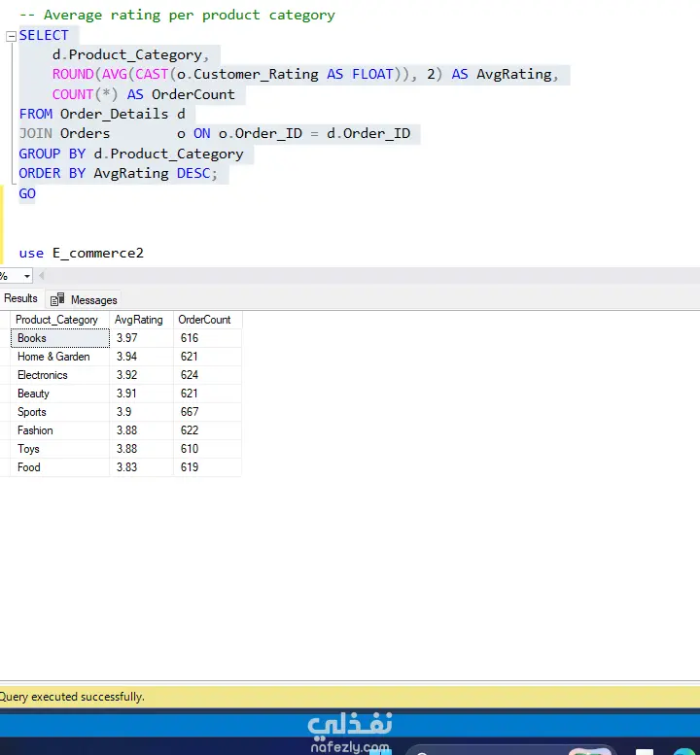This screenshot has height=755, width=700.
Task: Click the 3.9 rating for Sports
Action: point(142,412)
